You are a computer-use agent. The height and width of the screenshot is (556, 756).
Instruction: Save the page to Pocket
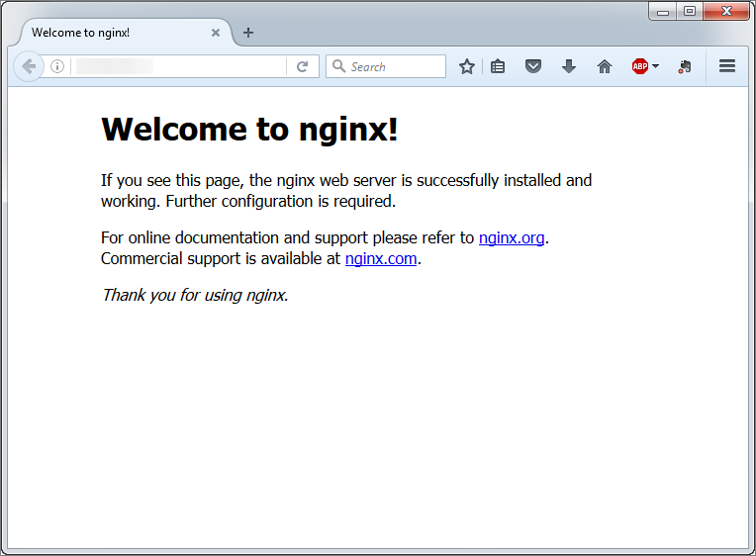point(533,66)
